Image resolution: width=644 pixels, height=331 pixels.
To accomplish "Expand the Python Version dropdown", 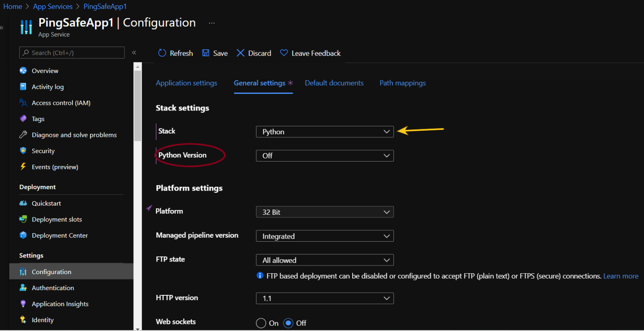I will 324,156.
